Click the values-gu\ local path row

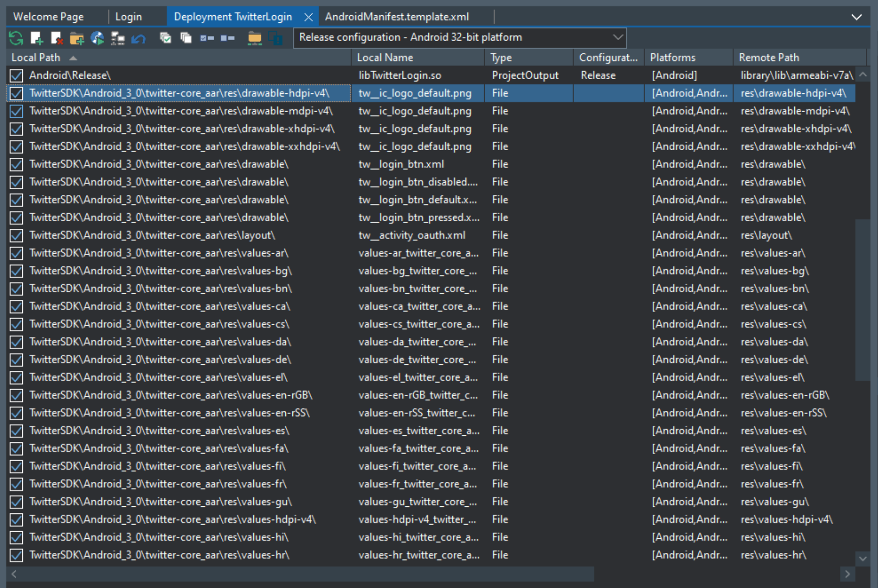160,502
